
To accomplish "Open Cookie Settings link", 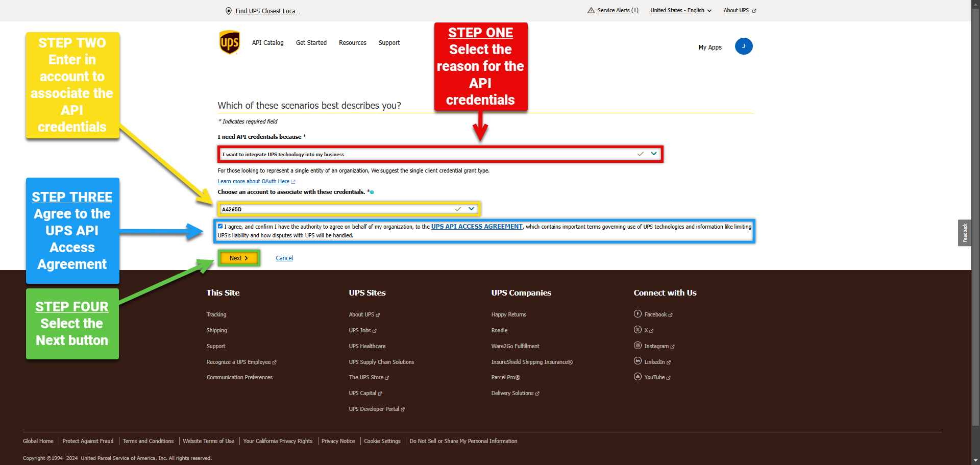I will (382, 441).
